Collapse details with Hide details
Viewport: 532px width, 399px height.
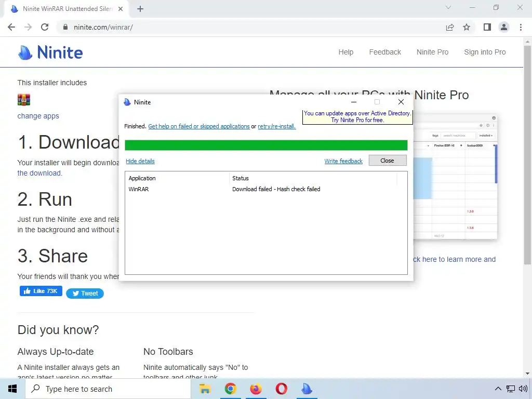click(x=140, y=161)
